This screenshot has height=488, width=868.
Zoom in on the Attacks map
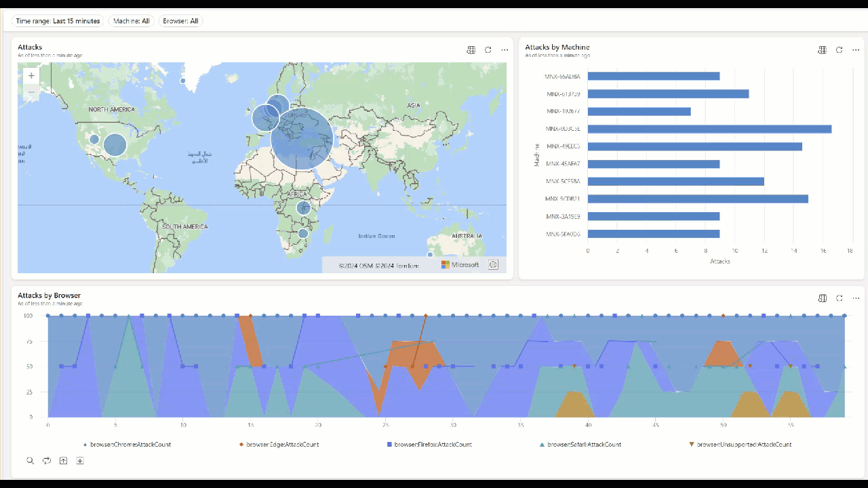[31, 76]
